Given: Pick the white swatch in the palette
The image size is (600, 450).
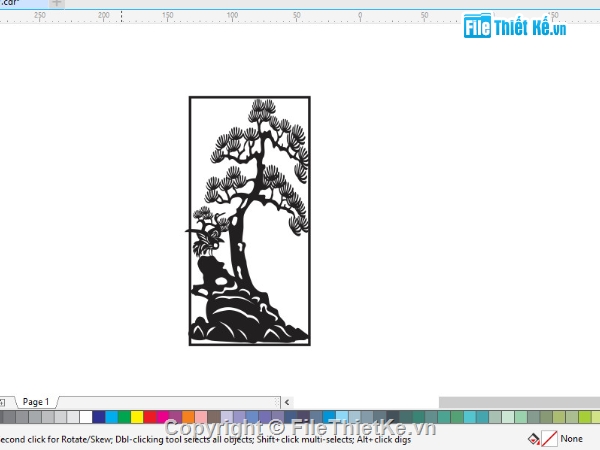Looking at the screenshot, I should click(x=86, y=417).
